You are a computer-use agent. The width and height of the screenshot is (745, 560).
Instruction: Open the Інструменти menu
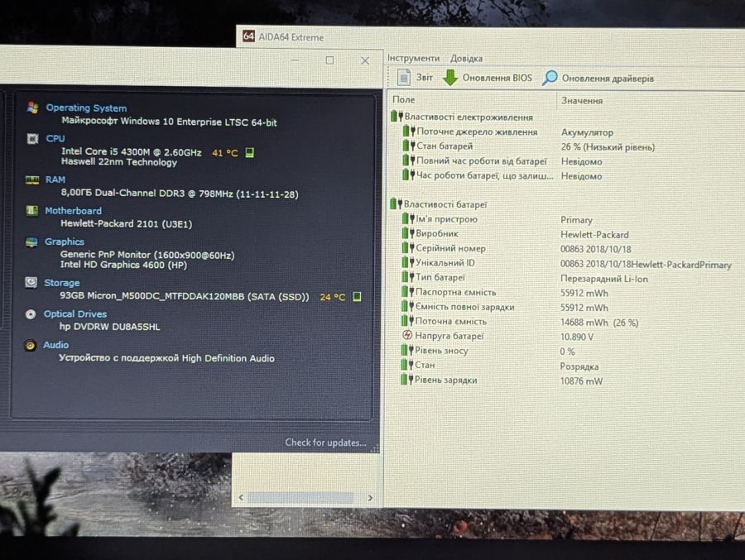(413, 58)
